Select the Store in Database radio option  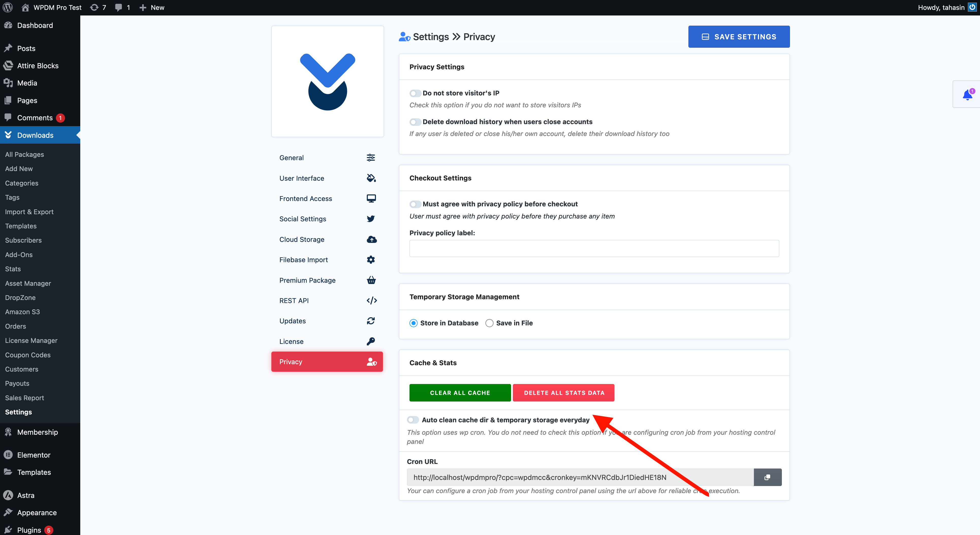coord(414,323)
